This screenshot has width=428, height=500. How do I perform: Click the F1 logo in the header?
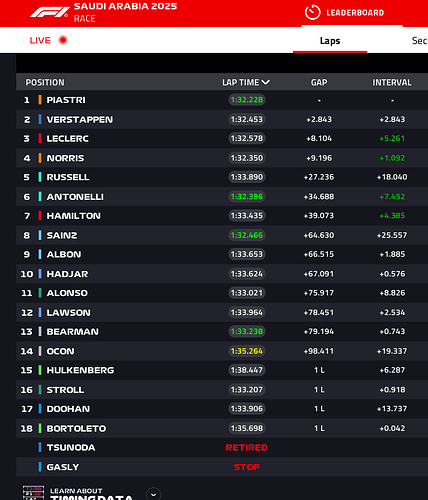[x=49, y=13]
